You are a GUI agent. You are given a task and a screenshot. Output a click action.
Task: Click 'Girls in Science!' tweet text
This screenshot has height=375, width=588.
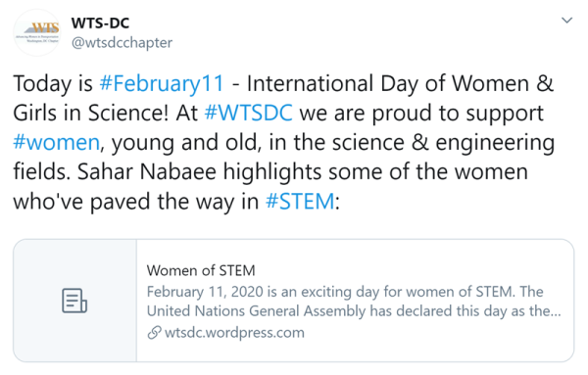coord(90,113)
